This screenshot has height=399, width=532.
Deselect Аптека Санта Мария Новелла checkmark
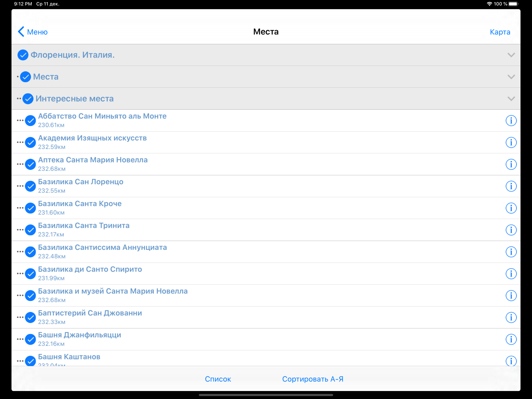tap(31, 164)
